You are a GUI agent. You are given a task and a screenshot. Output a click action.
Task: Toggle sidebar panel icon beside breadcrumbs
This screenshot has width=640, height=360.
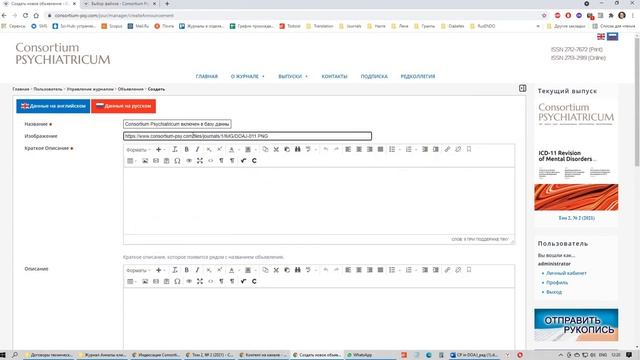522,88
